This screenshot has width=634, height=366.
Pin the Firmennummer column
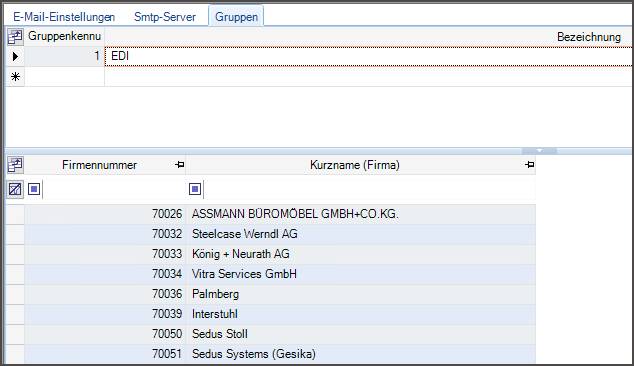coord(180,165)
